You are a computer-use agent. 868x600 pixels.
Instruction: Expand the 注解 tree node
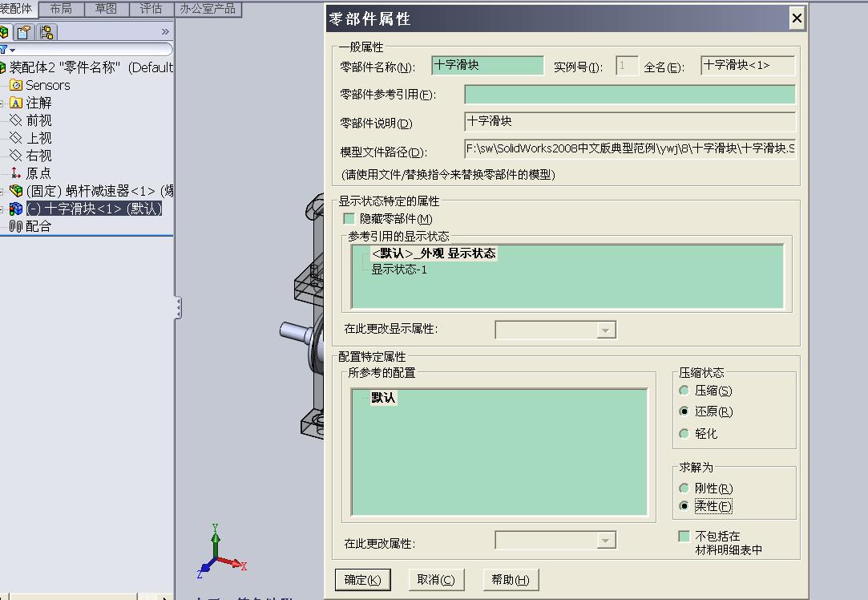(x=2, y=103)
